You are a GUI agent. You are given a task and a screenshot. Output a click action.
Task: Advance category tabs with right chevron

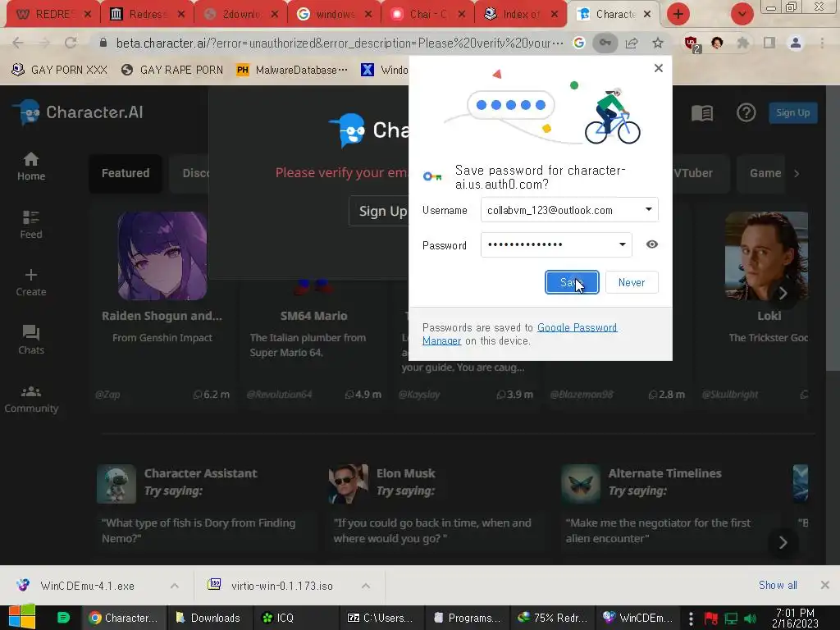[797, 174]
